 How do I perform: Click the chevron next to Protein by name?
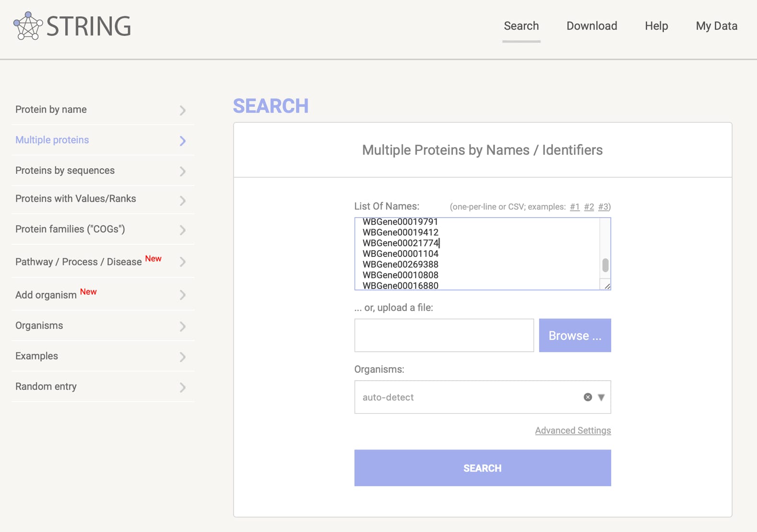click(x=183, y=110)
